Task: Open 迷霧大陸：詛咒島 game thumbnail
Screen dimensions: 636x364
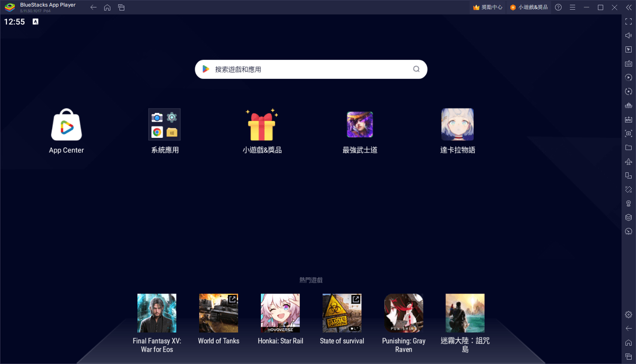Action: (465, 313)
